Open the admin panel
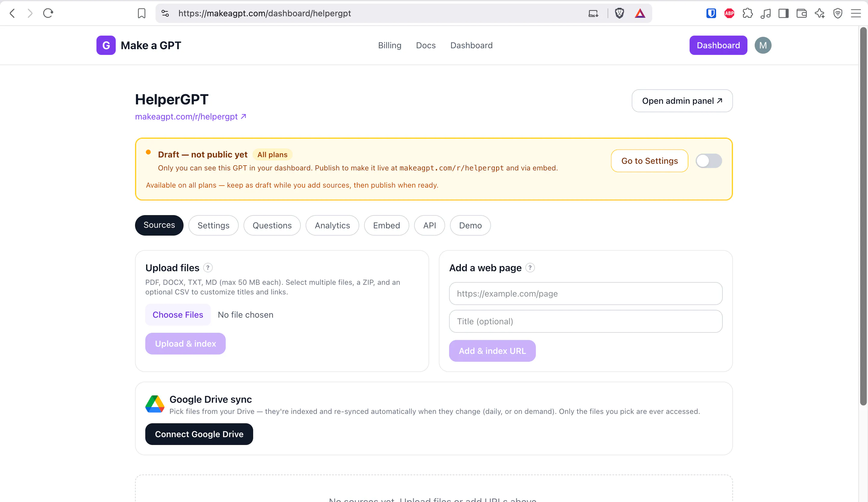Screen dimensions: 868x502 point(682,101)
